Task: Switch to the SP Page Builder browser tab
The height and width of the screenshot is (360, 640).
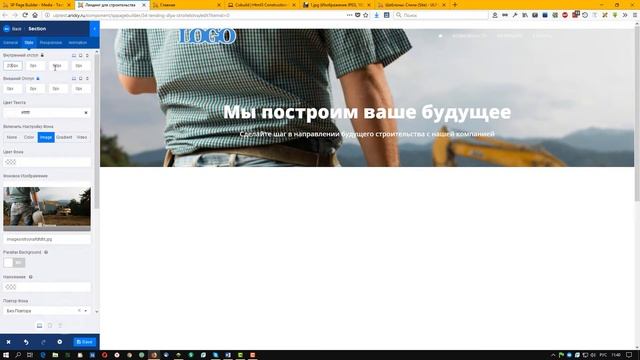Action: (x=37, y=5)
